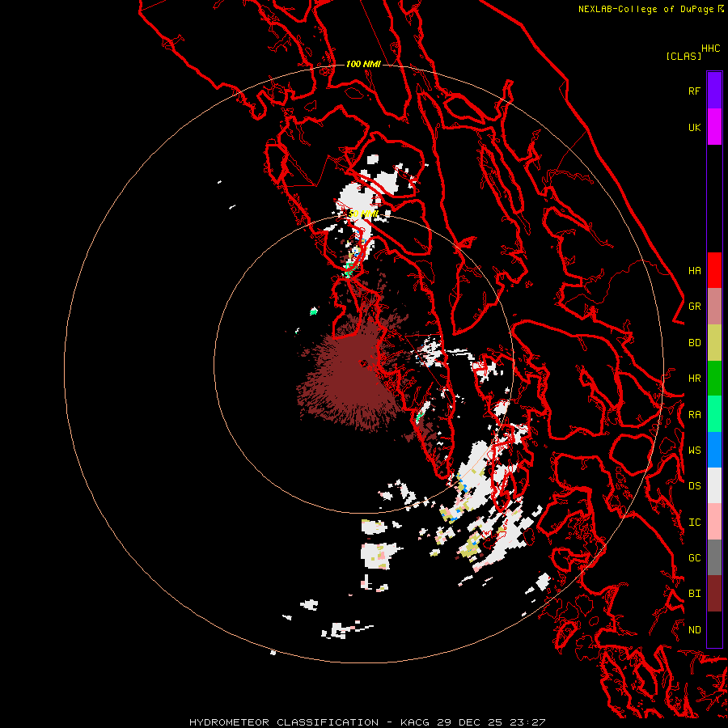Pick the HR green legend swatch
The height and width of the screenshot is (728, 728).
point(714,379)
